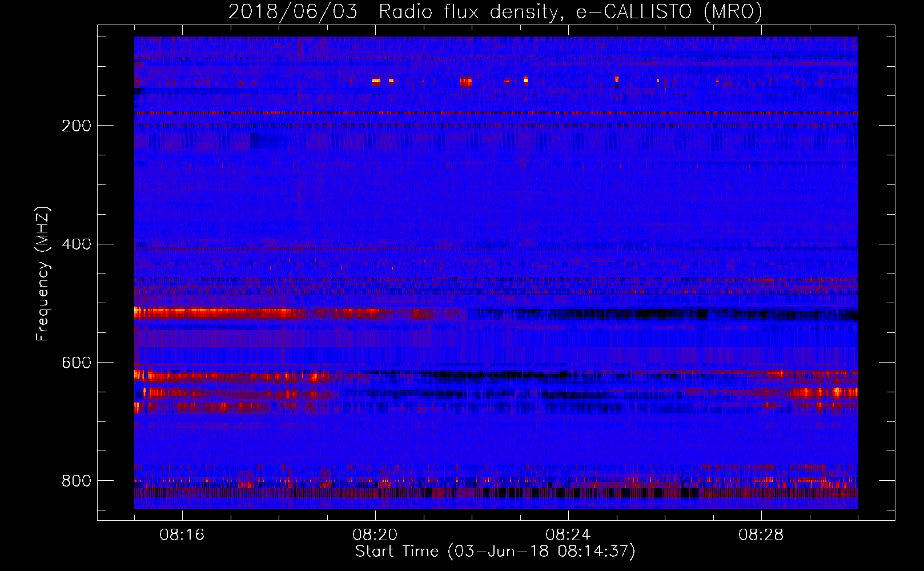Click the 08:20 time tick label

point(375,535)
